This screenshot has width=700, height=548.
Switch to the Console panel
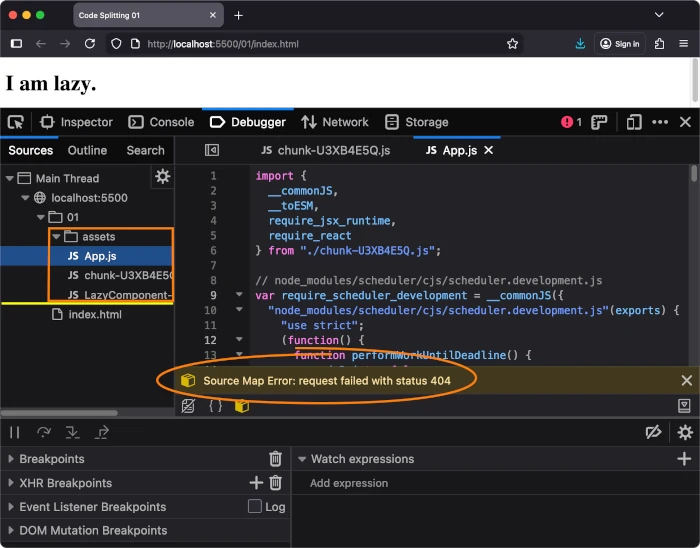click(x=161, y=122)
